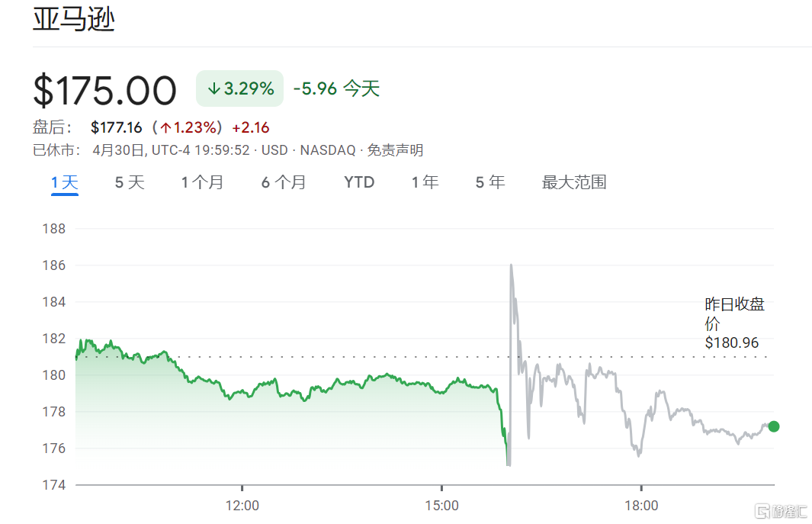Click the green down arrow beside 3.29%

coord(214,89)
